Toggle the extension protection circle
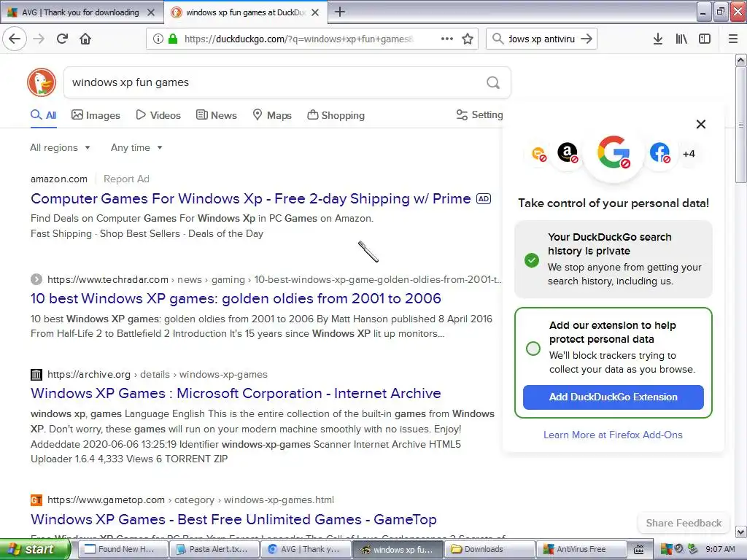Viewport: 747px width, 560px height. 533,348
